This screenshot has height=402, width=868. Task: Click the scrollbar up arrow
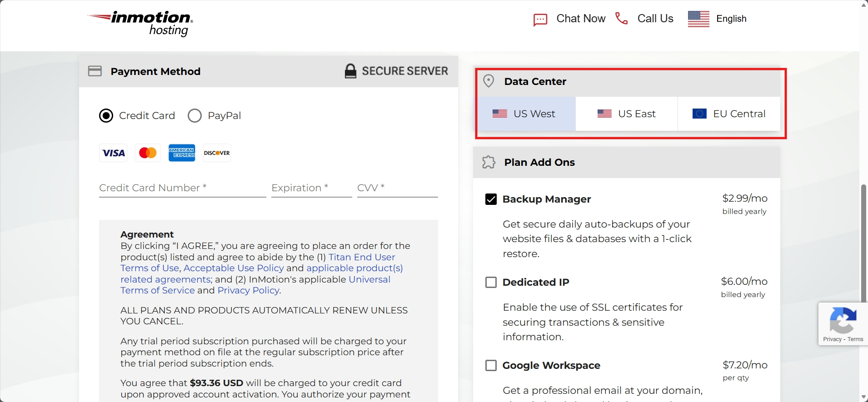point(863,5)
